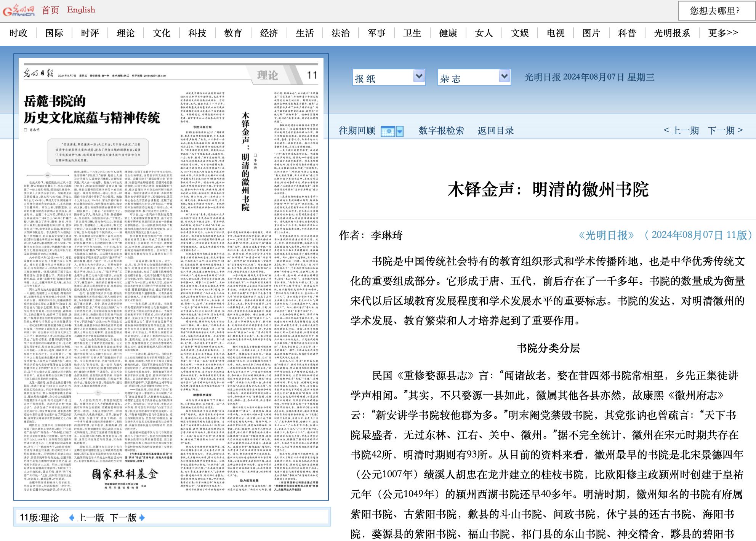Click 《光明日报》 source link
Viewport: 756px width, 541px height.
coord(606,235)
